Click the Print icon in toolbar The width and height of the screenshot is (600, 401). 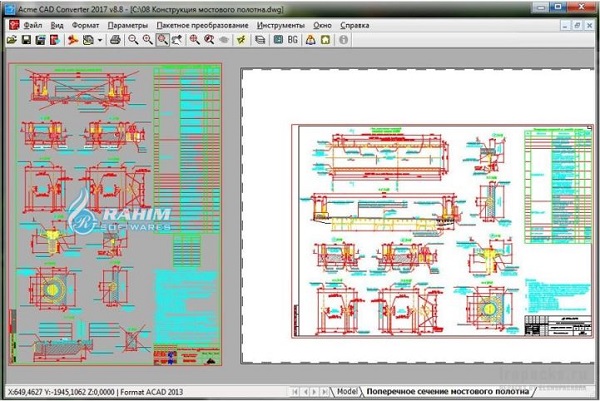115,40
